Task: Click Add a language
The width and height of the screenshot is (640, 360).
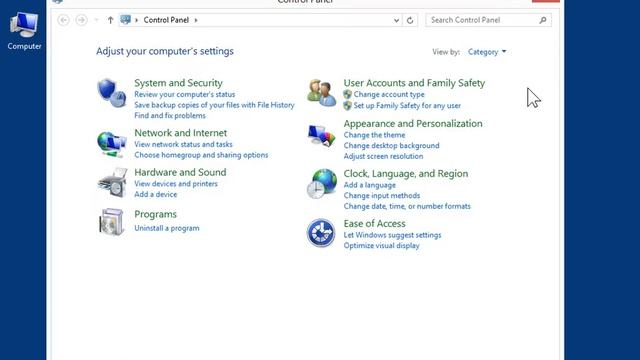Action: 369,185
